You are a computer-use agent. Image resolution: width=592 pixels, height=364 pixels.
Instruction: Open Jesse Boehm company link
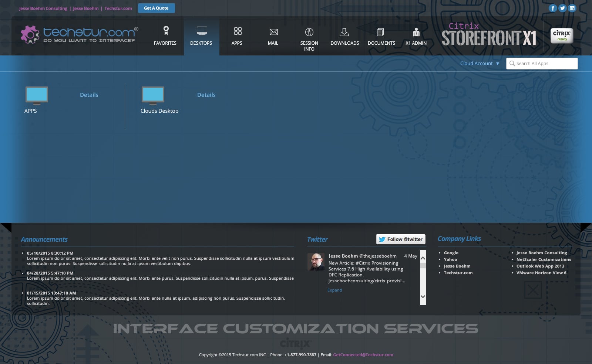click(457, 266)
